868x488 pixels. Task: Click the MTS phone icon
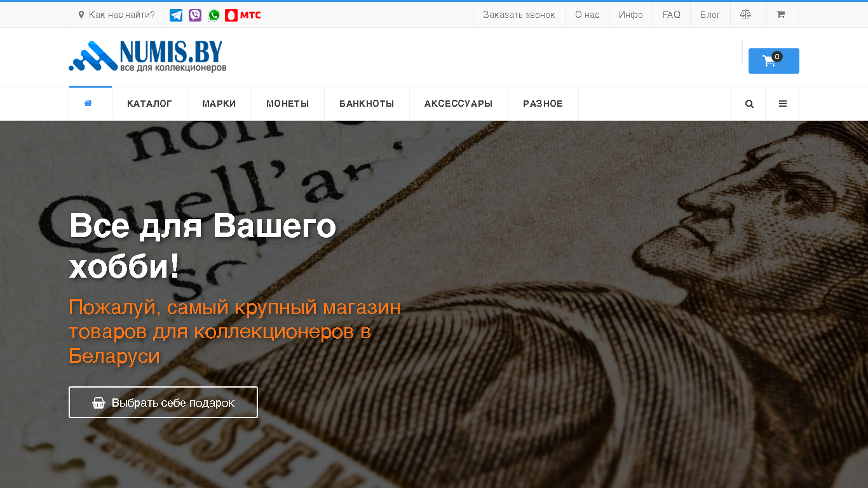click(243, 15)
